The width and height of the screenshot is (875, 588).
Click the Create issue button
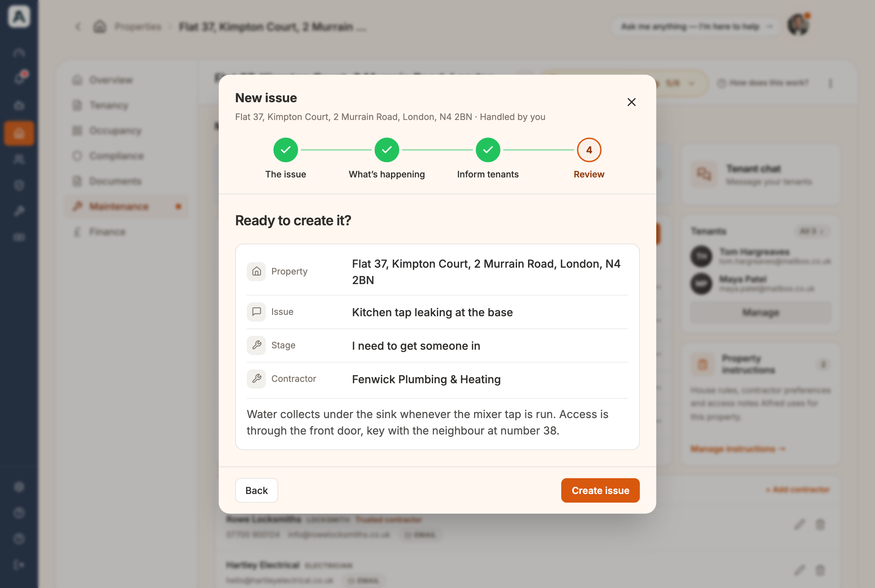600,491
